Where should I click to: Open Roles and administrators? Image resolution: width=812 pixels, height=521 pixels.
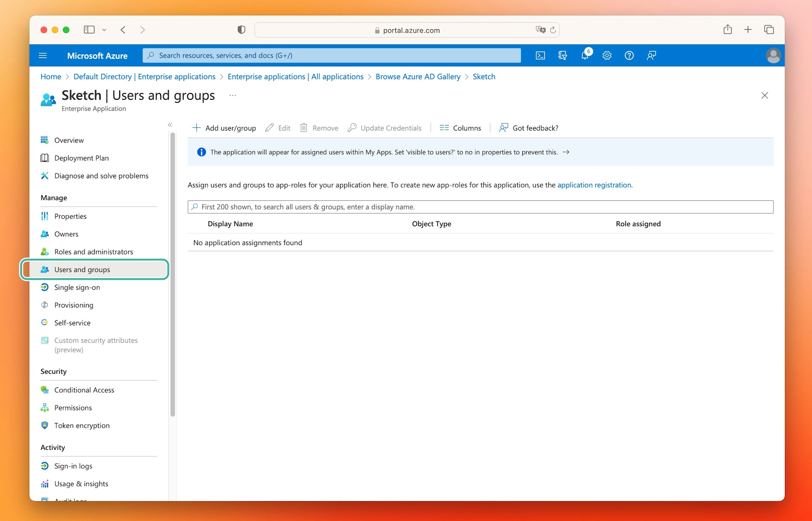pyautogui.click(x=93, y=252)
